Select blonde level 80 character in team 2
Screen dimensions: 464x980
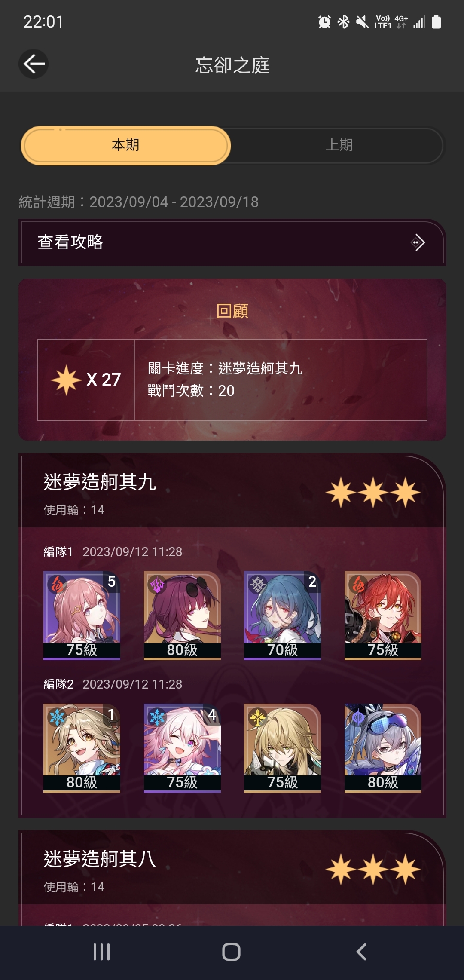point(82,748)
